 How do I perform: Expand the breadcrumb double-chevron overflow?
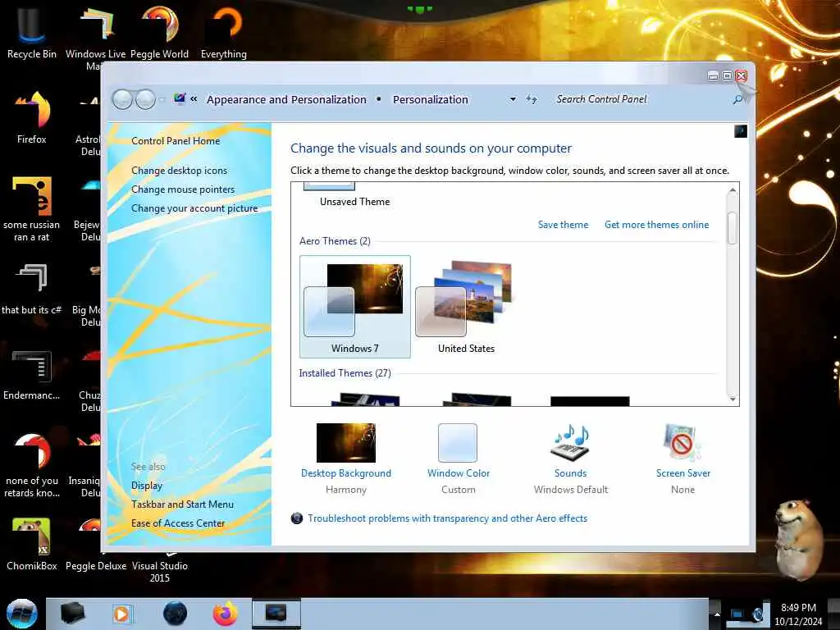click(194, 99)
